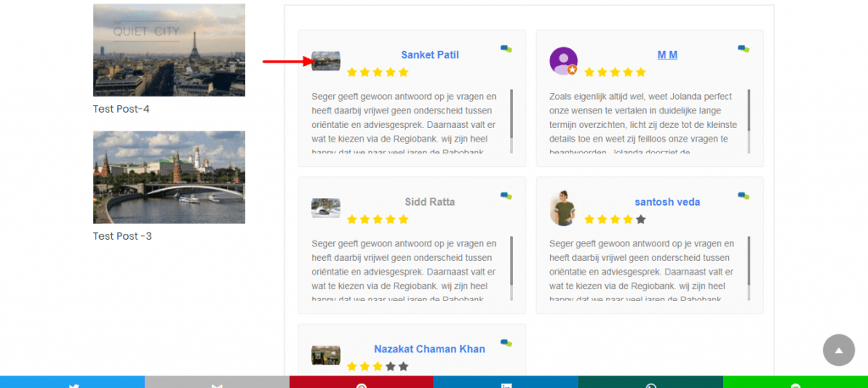
Task: Click santosh veda's profile photo
Action: pyautogui.click(x=564, y=208)
